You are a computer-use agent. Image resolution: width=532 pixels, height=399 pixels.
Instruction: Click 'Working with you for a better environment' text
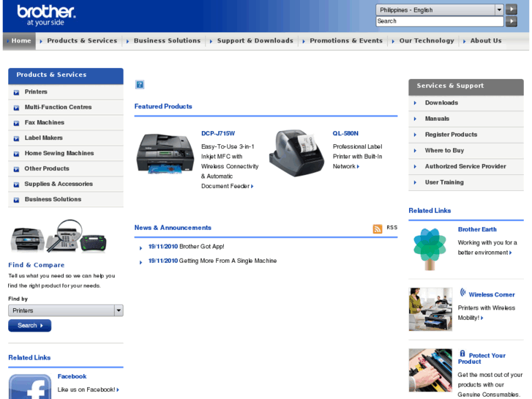(487, 247)
